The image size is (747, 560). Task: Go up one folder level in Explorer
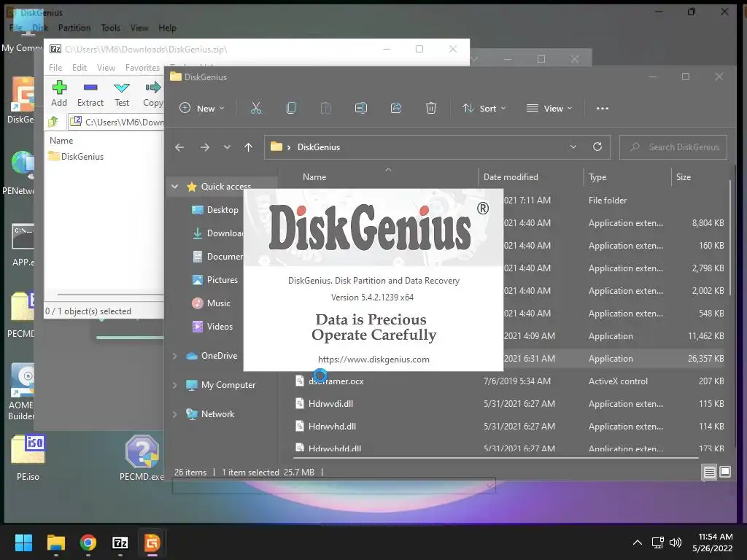[248, 147]
